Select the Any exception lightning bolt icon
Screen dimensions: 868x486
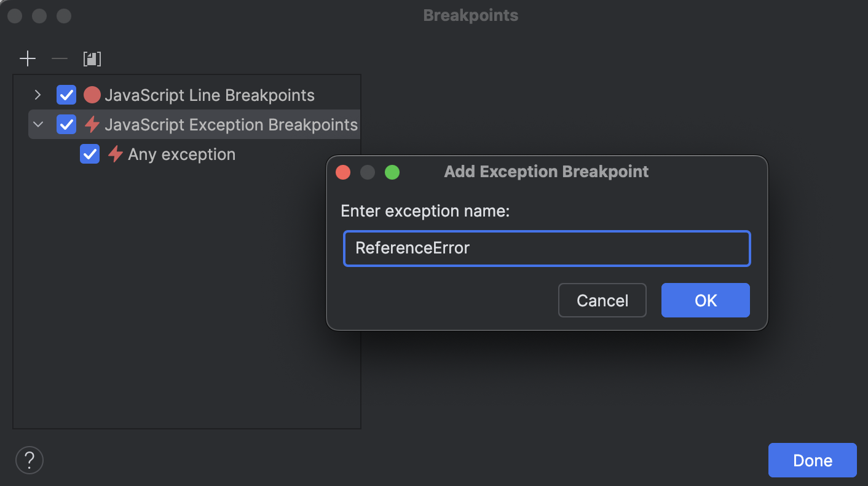[116, 154]
